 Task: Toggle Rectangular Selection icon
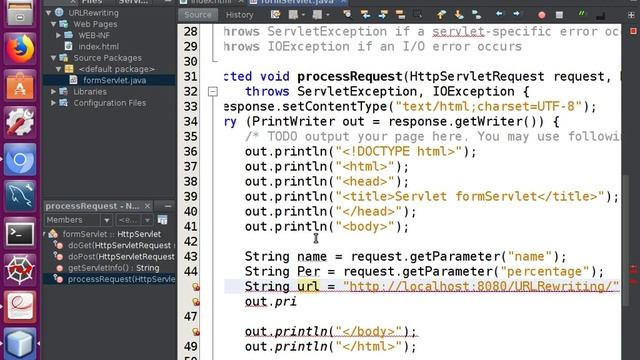click(418, 15)
